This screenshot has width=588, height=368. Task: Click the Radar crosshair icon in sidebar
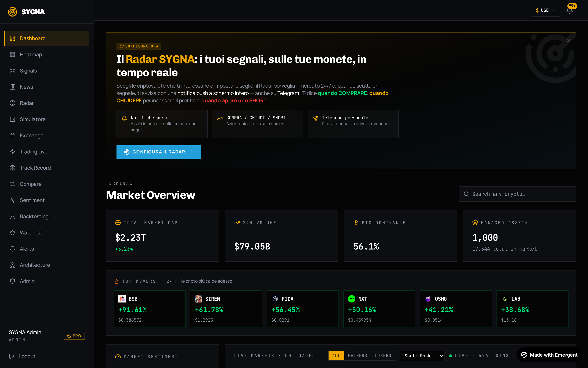tap(12, 103)
